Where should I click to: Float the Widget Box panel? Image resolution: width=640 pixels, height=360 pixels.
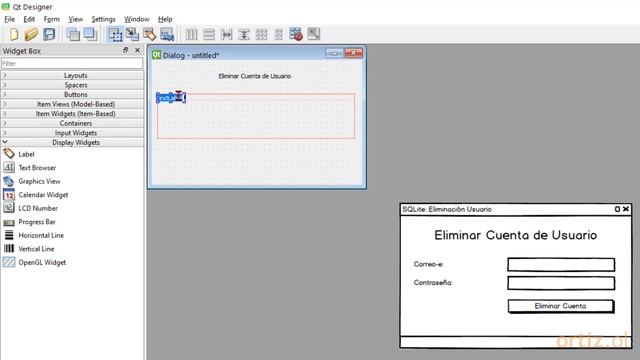click(125, 50)
